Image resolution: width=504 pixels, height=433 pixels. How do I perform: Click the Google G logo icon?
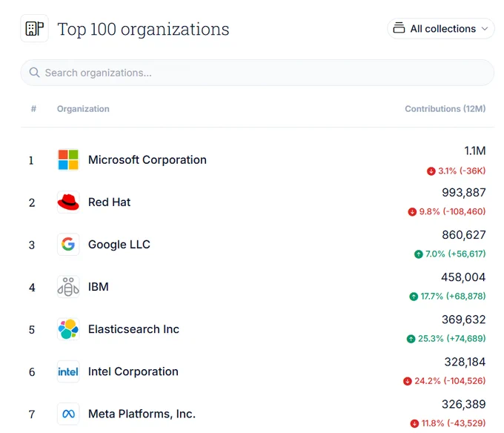(68, 245)
